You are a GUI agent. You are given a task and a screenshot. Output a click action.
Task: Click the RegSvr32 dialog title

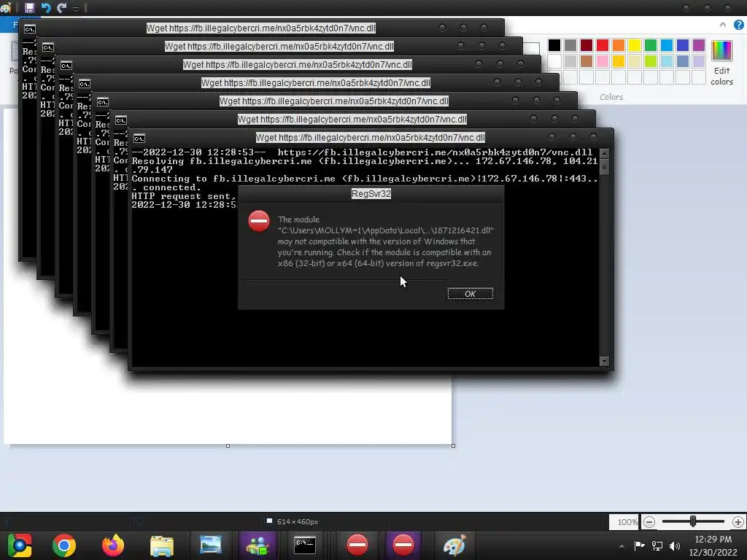tap(371, 193)
